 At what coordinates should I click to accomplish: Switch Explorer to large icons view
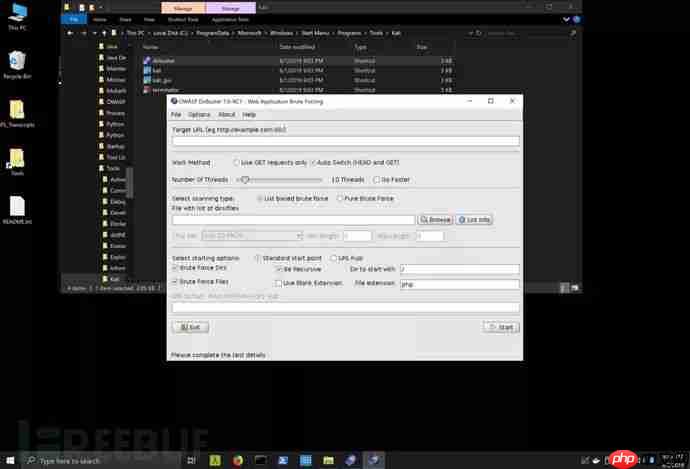point(575,288)
